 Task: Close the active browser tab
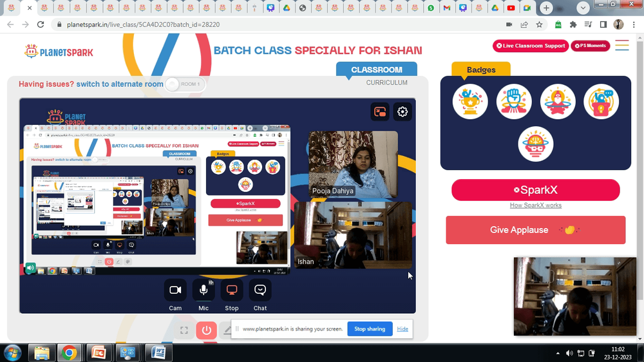coord(30,8)
